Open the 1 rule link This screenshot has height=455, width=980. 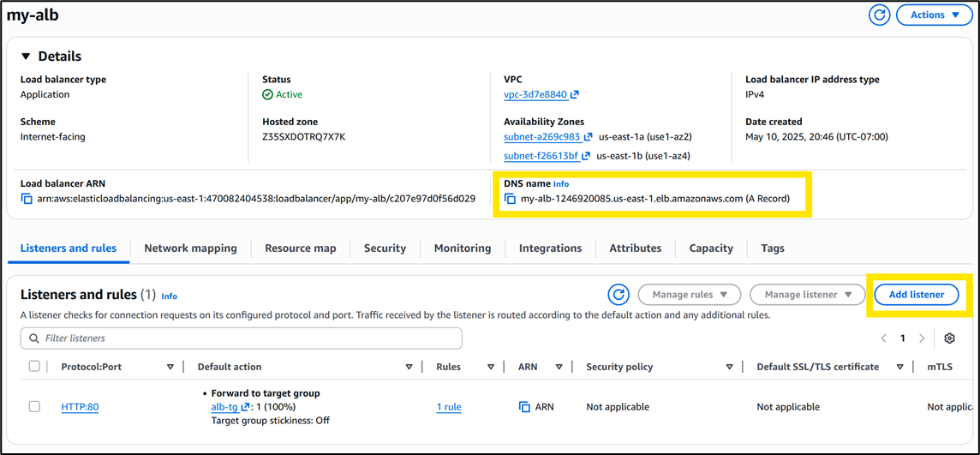(x=449, y=407)
